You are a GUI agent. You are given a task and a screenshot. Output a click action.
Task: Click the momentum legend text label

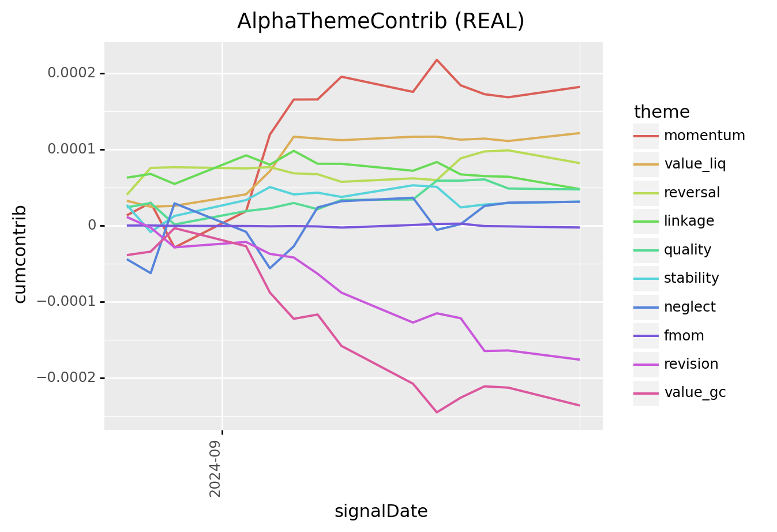pos(704,136)
